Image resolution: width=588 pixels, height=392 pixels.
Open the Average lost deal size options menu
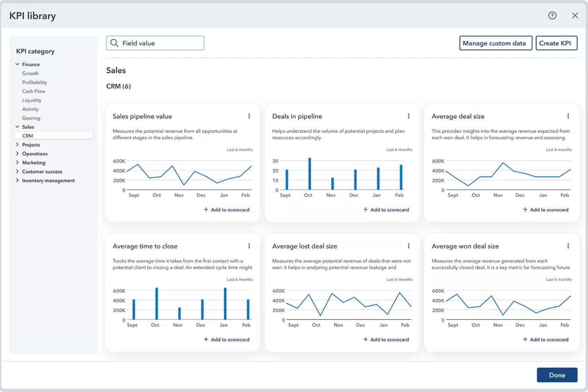409,246
